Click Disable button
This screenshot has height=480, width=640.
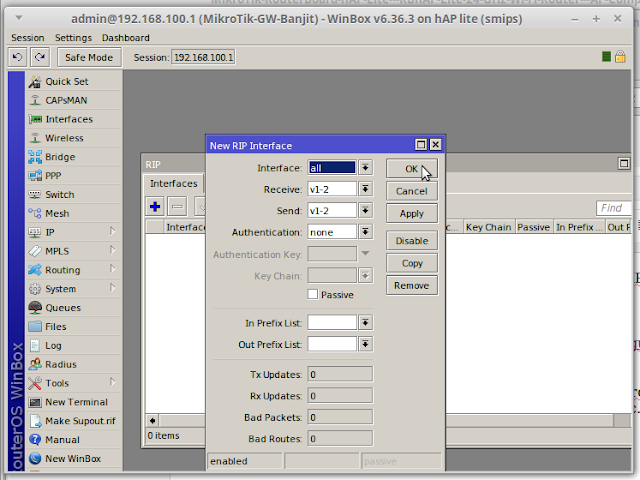point(412,241)
